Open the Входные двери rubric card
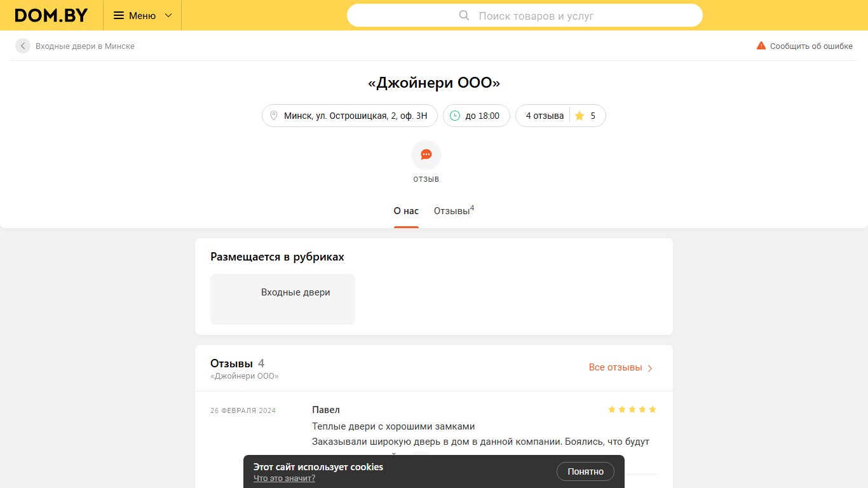 (x=283, y=299)
